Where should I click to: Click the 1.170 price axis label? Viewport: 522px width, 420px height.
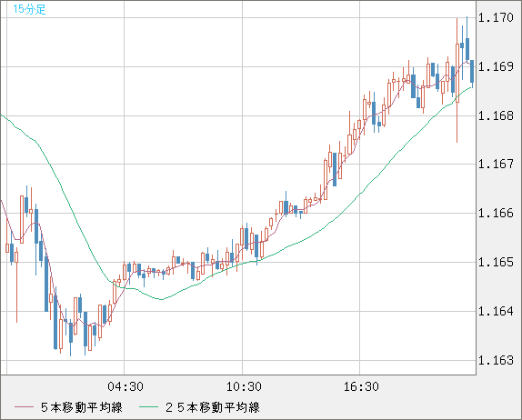(496, 17)
